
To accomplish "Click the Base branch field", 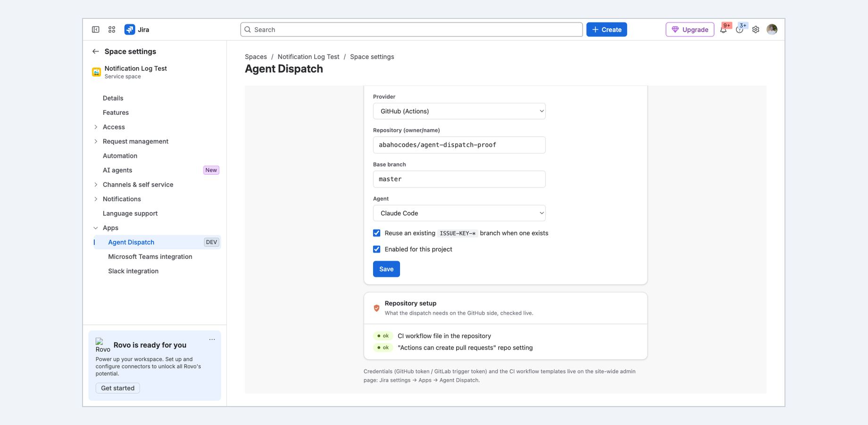I will tap(459, 179).
